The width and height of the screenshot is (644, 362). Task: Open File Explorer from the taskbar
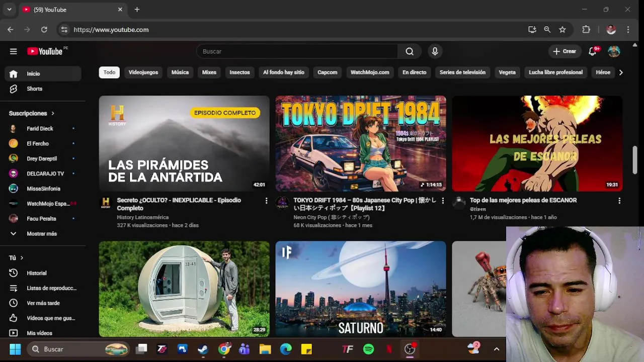coord(265,349)
